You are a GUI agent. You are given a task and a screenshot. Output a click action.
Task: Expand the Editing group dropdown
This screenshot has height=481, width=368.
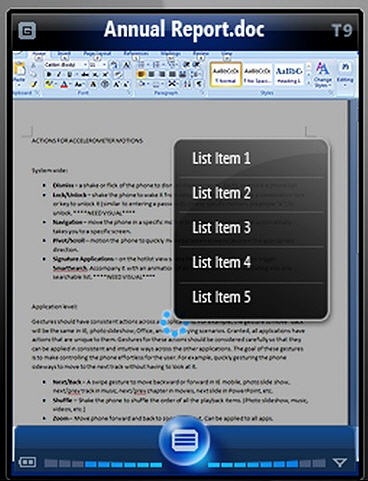(345, 74)
